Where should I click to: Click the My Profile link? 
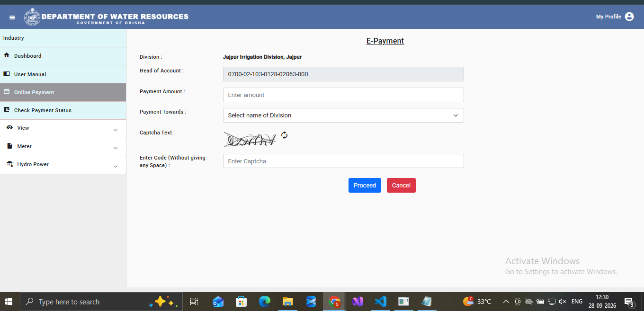[x=608, y=17]
